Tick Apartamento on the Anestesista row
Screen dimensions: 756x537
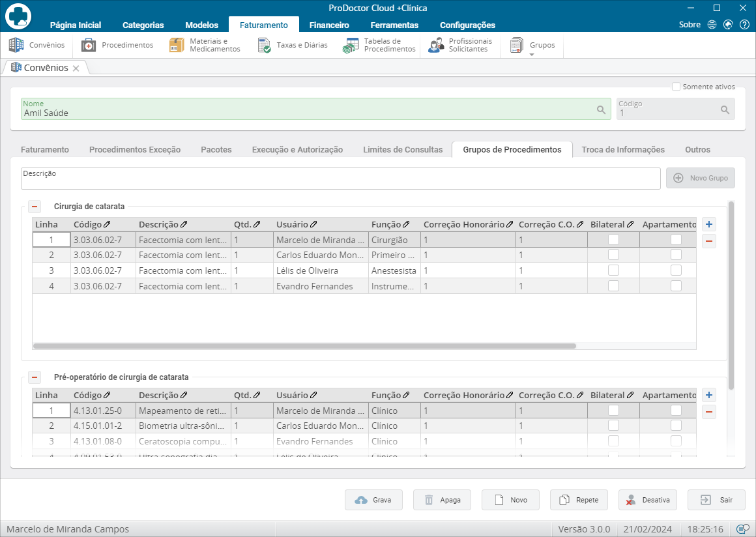coord(676,270)
